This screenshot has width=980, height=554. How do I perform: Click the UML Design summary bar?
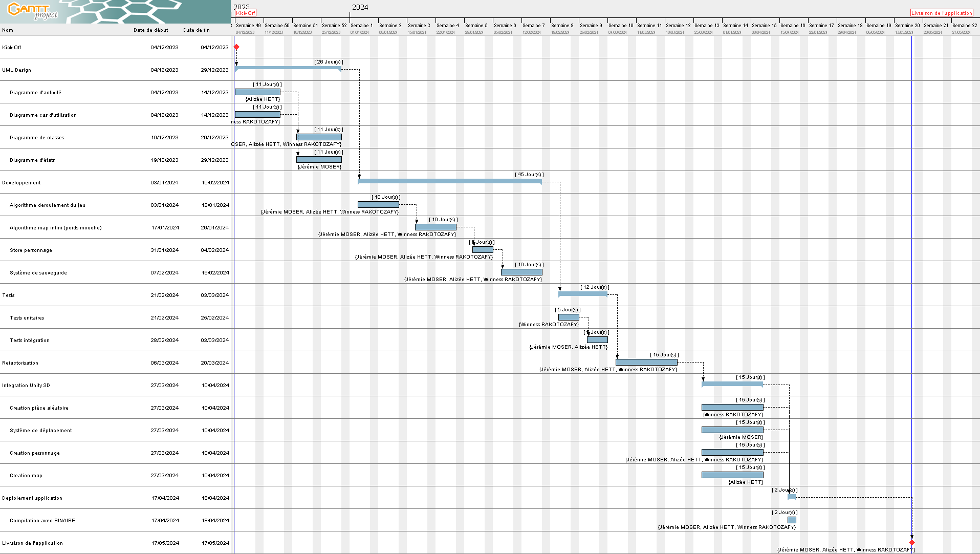tap(288, 68)
